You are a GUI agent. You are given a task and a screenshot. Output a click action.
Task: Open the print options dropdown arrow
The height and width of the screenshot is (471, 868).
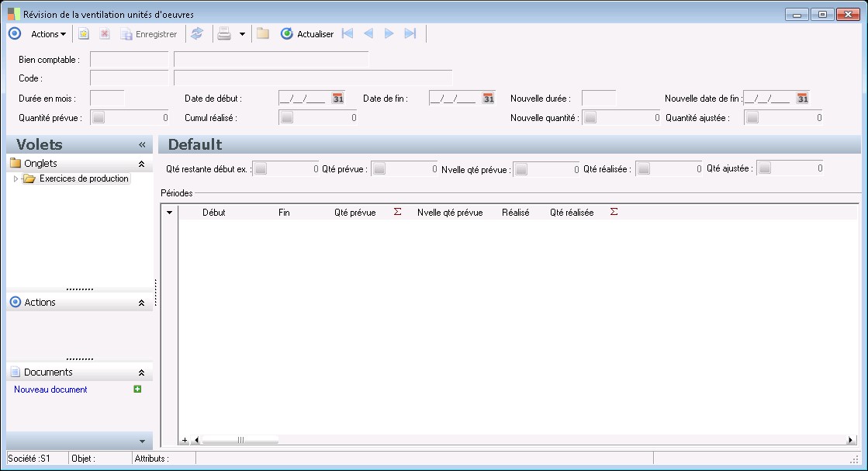click(242, 34)
